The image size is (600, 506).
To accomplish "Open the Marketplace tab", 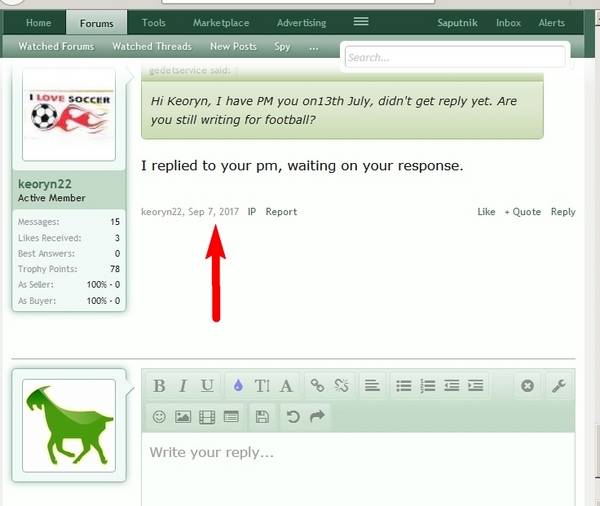I will (x=221, y=23).
